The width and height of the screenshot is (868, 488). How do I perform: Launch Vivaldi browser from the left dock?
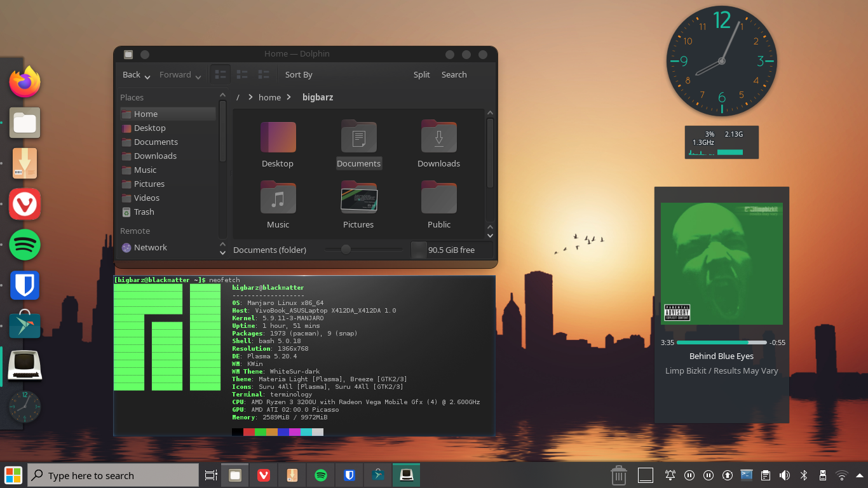(x=25, y=204)
